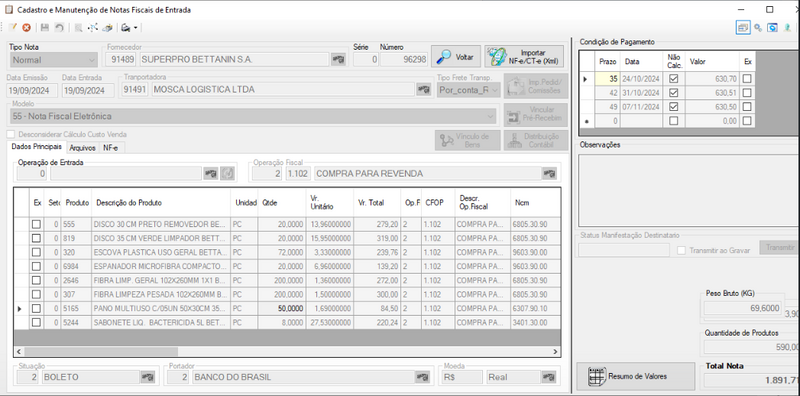This screenshot has height=396, width=800.
Task: Switch to the Arquivos tab
Action: [x=83, y=147]
